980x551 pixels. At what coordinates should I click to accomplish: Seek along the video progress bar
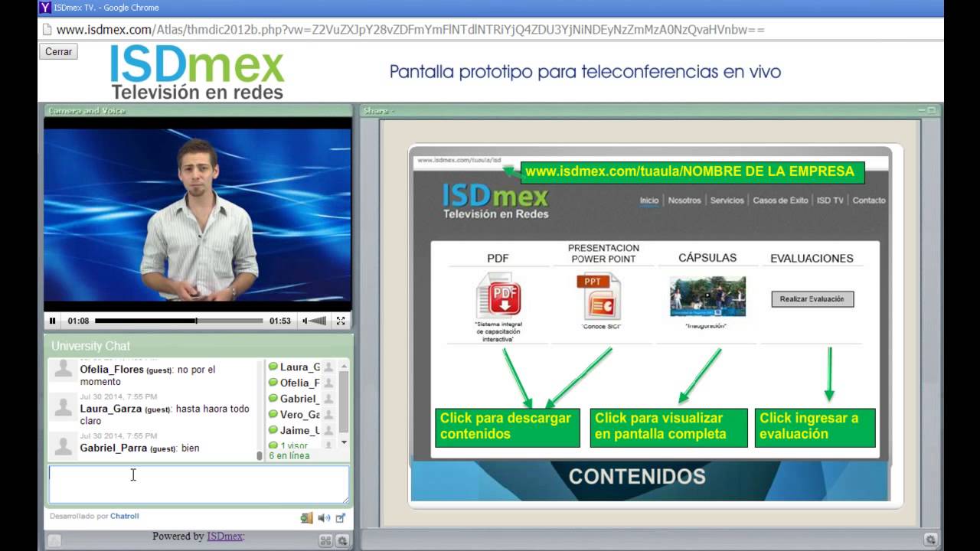coord(178,321)
